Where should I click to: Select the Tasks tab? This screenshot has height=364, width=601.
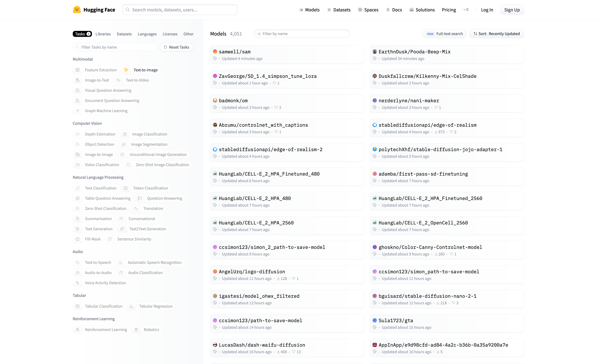pos(82,34)
